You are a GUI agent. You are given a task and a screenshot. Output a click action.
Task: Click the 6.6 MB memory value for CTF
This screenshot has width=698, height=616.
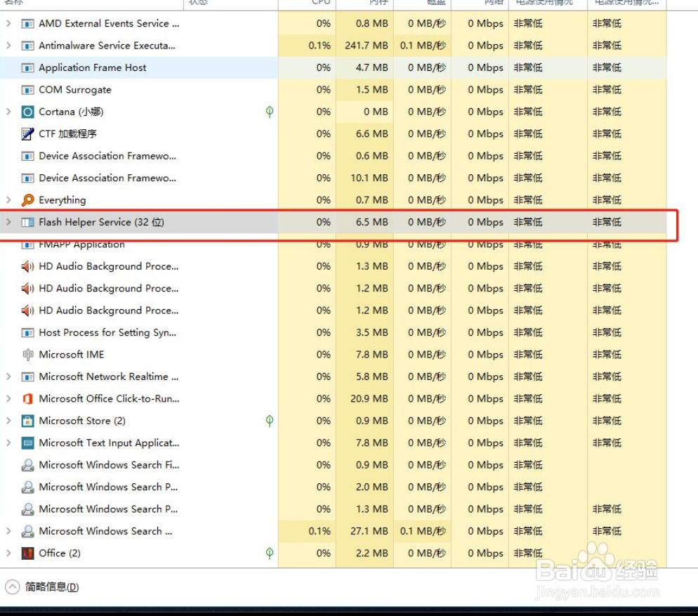pyautogui.click(x=371, y=133)
